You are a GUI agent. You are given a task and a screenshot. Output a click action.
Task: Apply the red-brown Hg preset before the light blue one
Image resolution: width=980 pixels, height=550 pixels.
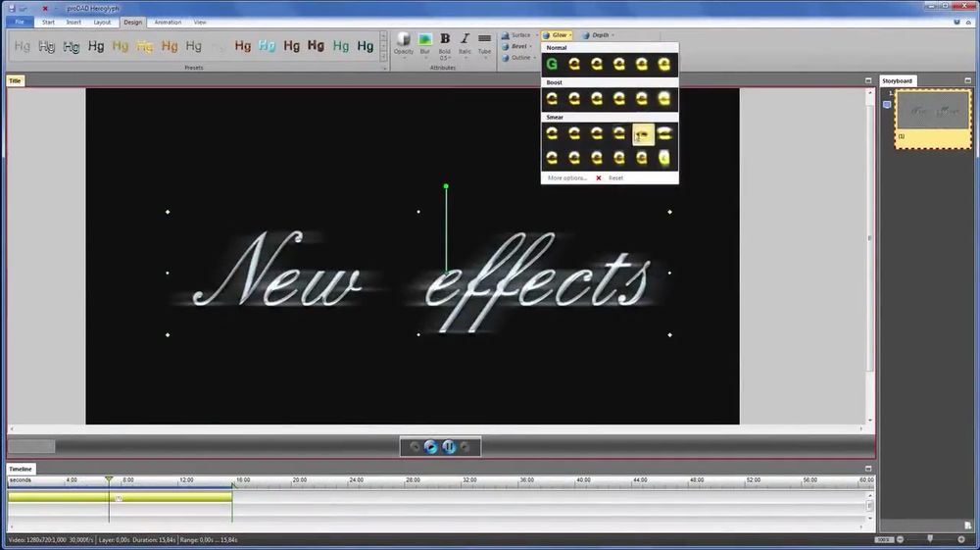242,46
